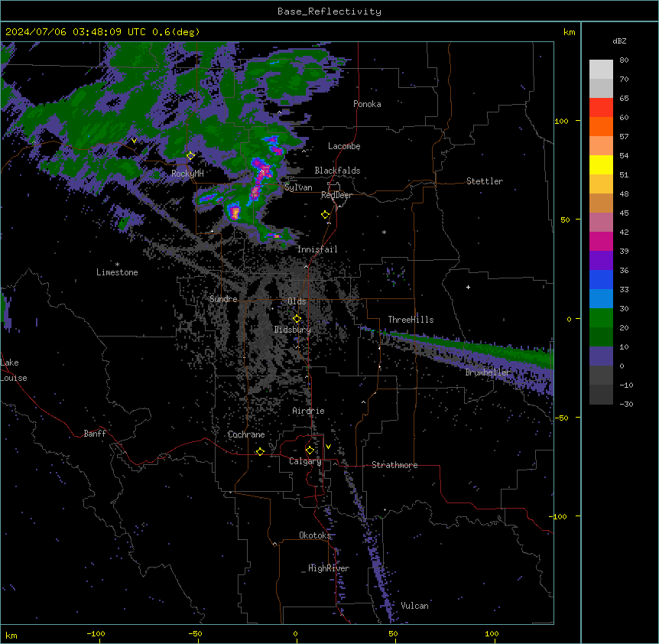This screenshot has height=644, width=659.
Task: Pick the light blue 30-33 dBZ legend swatch
Action: [601, 299]
